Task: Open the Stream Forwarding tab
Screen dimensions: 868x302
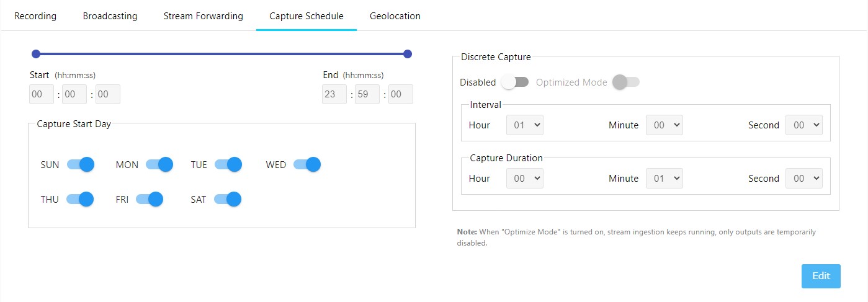Action: coord(203,16)
